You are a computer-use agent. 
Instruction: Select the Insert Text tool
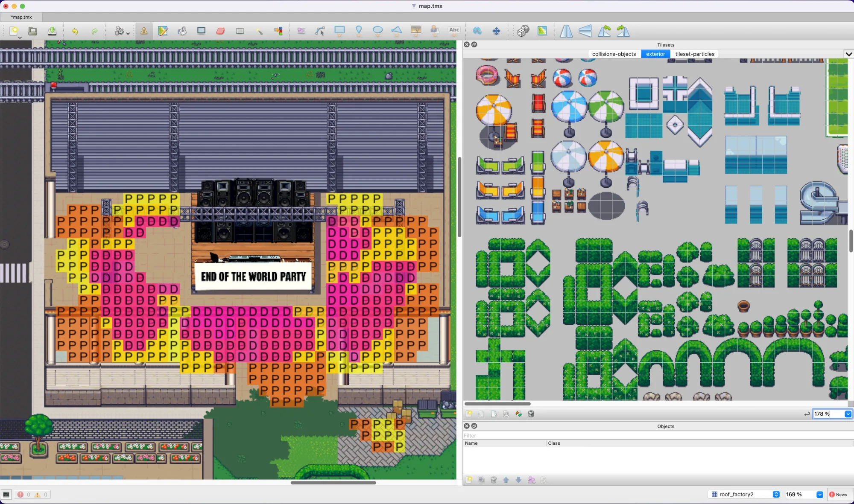coord(454,31)
